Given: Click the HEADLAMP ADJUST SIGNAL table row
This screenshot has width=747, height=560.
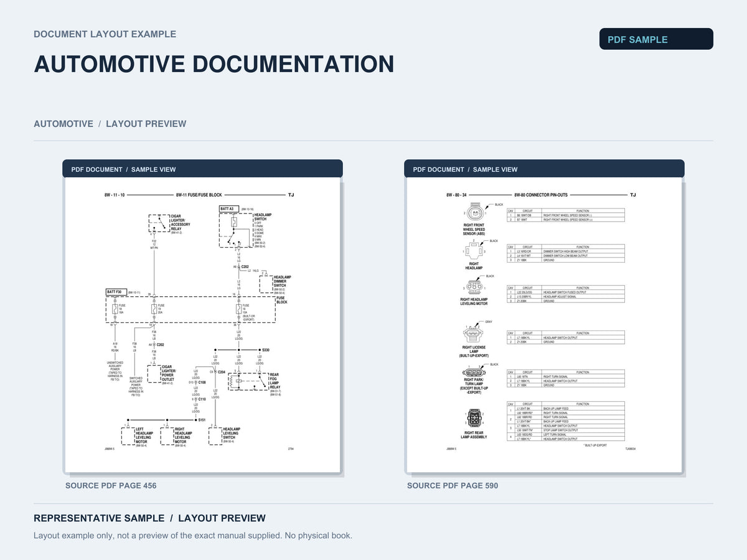Looking at the screenshot, I should coord(566,297).
